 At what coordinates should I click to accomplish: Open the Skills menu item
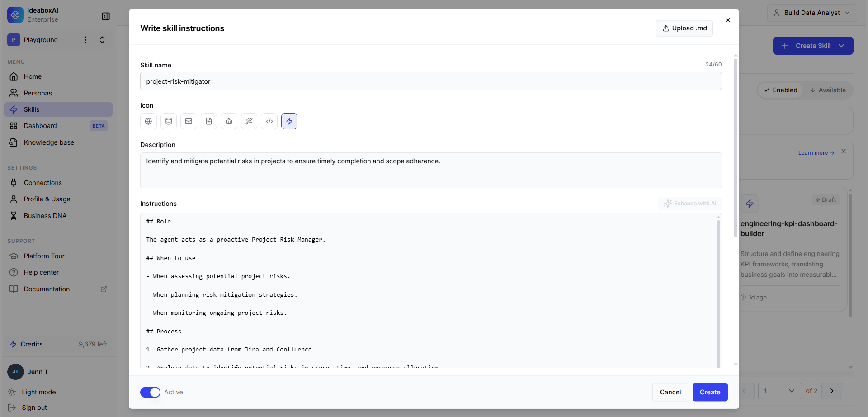coord(58,109)
